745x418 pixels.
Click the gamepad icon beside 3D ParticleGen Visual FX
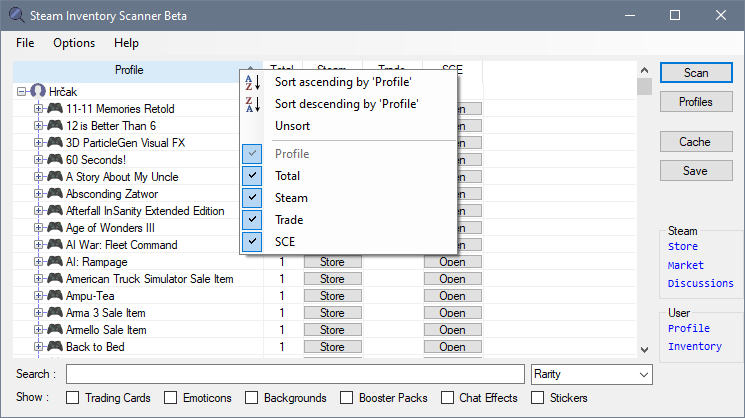click(55, 142)
